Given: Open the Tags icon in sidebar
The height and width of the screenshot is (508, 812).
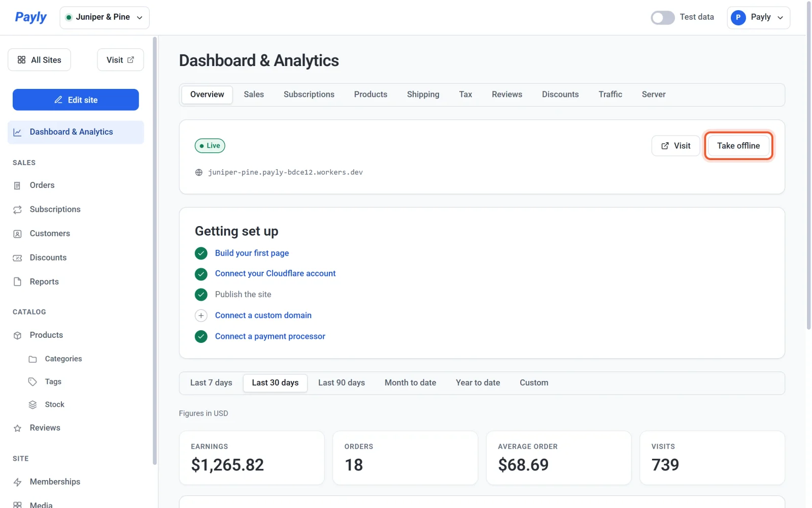Looking at the screenshot, I should pyautogui.click(x=32, y=382).
